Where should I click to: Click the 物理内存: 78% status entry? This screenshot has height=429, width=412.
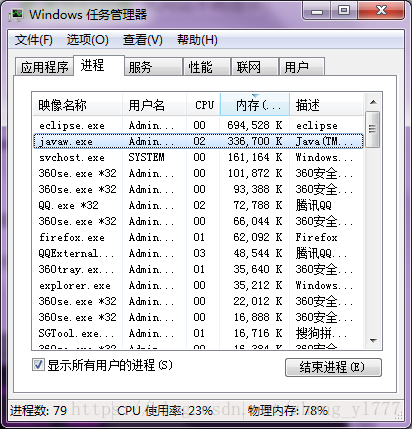[288, 410]
